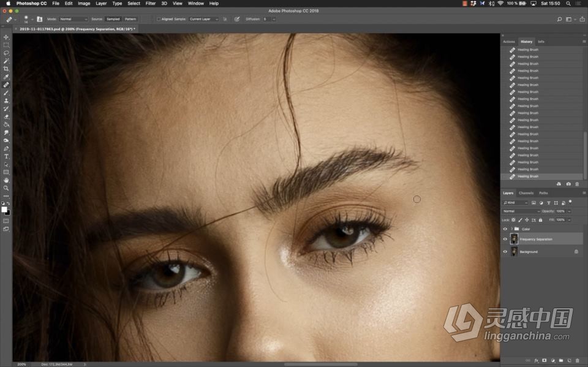588x367 pixels.
Task: Select the Frequency Separation layer thumbnail
Action: coord(514,239)
